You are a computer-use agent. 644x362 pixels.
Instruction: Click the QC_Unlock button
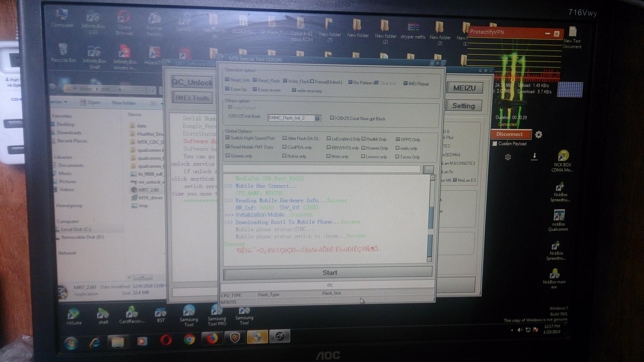click(x=192, y=82)
